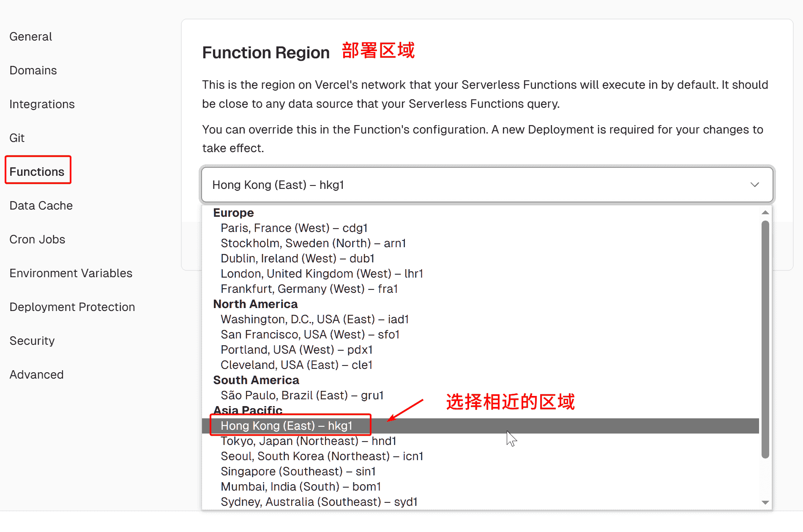
Task: Open the Functions settings section
Action: tap(37, 172)
